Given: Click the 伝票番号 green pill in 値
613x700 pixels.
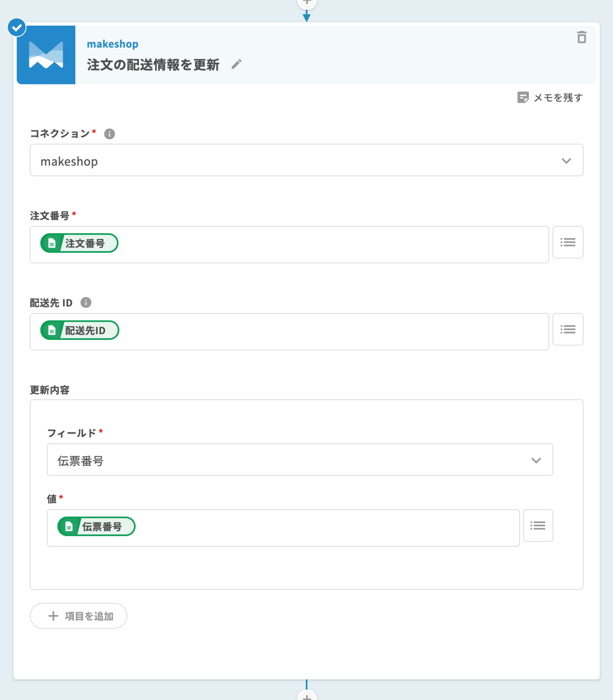Looking at the screenshot, I should 96,527.
